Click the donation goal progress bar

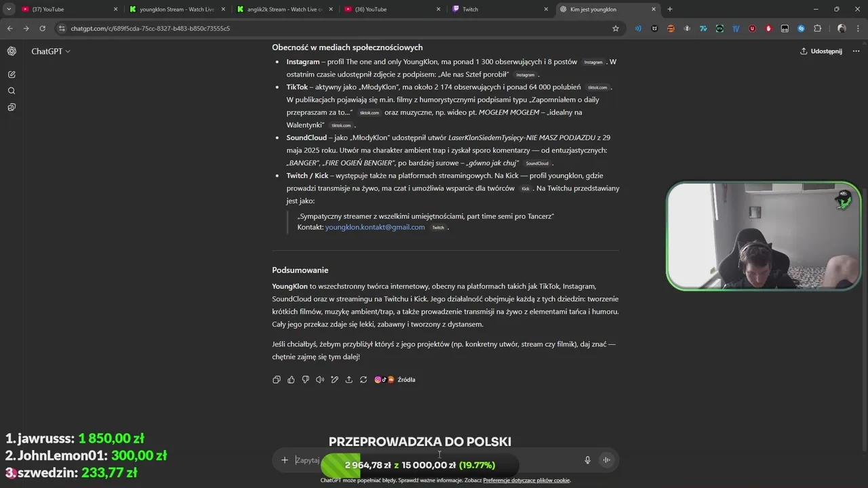[x=420, y=465]
